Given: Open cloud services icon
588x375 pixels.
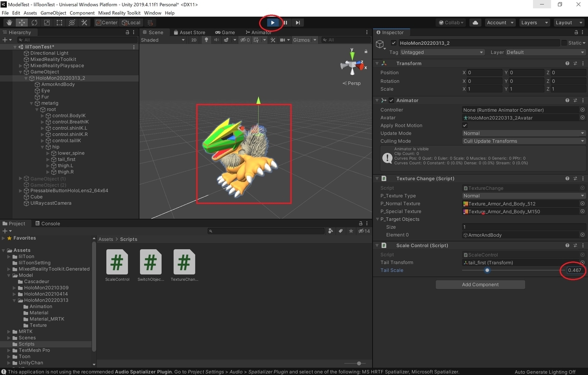Looking at the screenshot, I should 475,23.
